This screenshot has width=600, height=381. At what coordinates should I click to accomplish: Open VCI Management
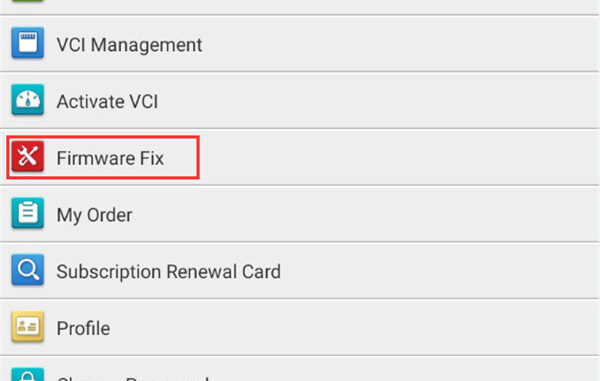tap(129, 45)
